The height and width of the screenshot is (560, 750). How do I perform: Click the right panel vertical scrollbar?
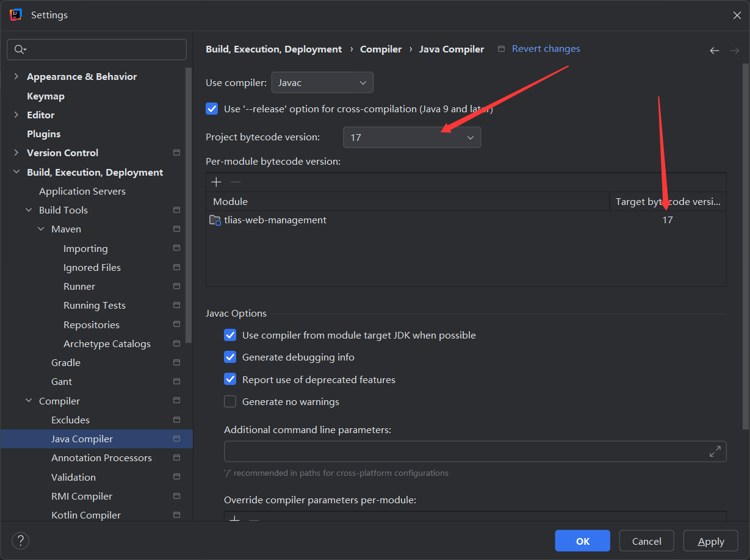pyautogui.click(x=745, y=246)
